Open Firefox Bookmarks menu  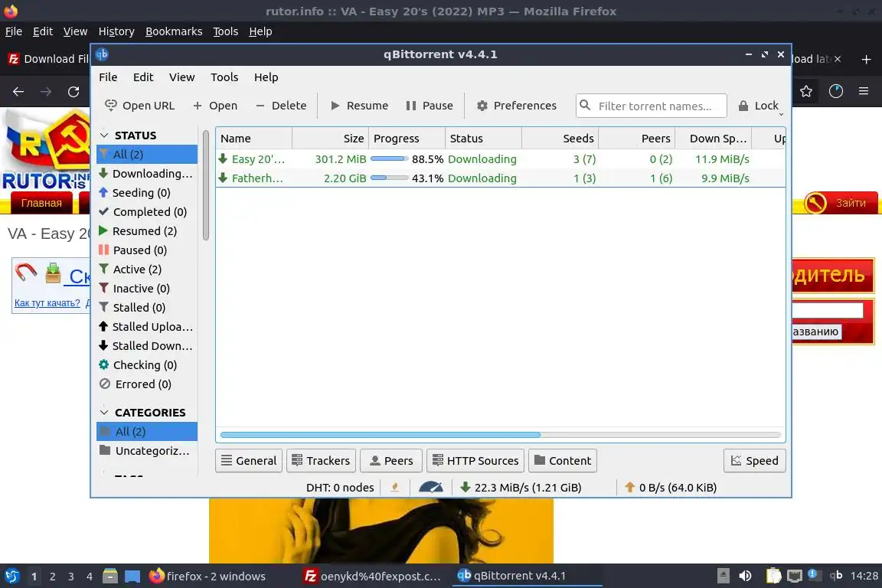pos(174,31)
